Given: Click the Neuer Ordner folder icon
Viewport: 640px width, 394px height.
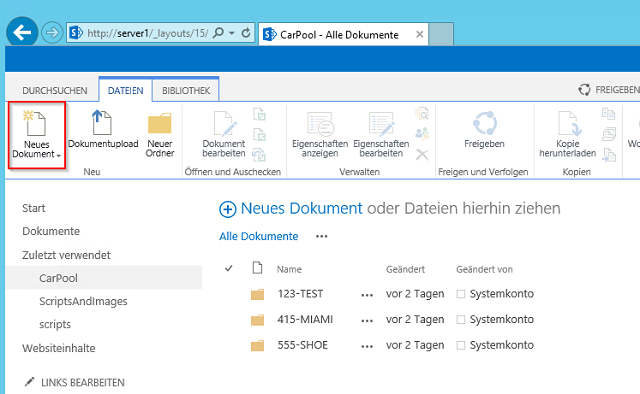Looking at the screenshot, I should pos(160,123).
